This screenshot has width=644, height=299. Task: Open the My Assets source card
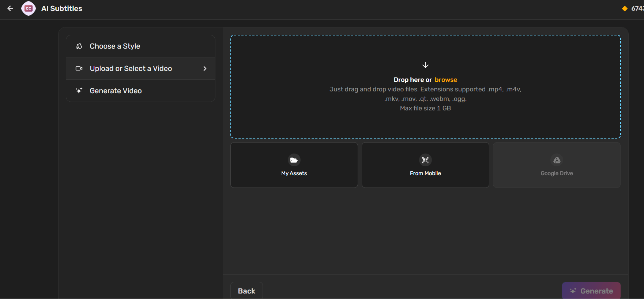click(294, 165)
